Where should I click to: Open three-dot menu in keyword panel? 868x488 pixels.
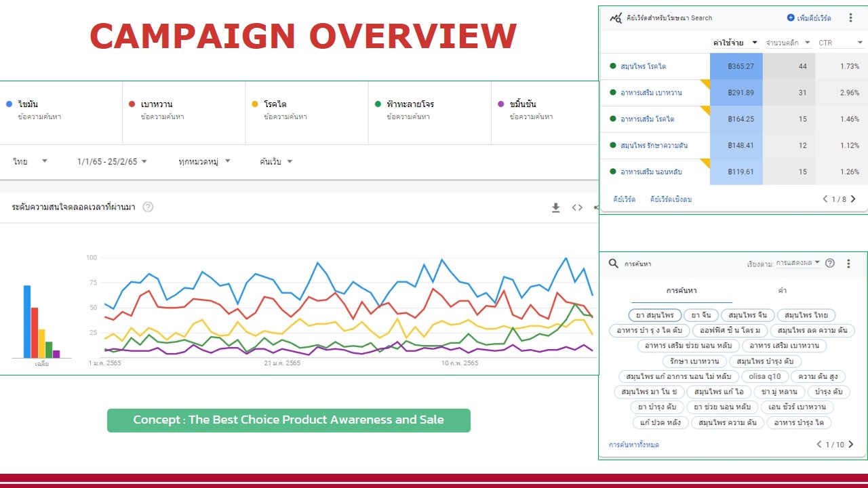coord(851,18)
